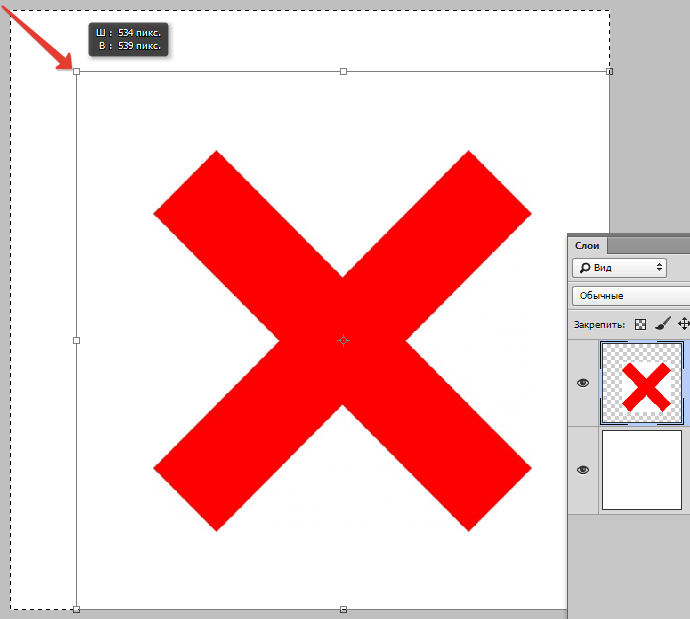The height and width of the screenshot is (619, 690).
Task: Open the Вид layer filter dropdown
Action: (x=619, y=267)
